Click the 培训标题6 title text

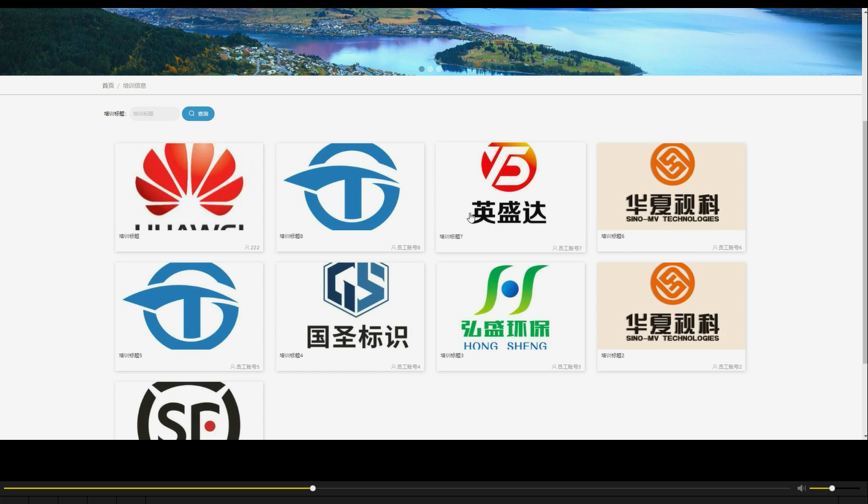[x=613, y=236]
